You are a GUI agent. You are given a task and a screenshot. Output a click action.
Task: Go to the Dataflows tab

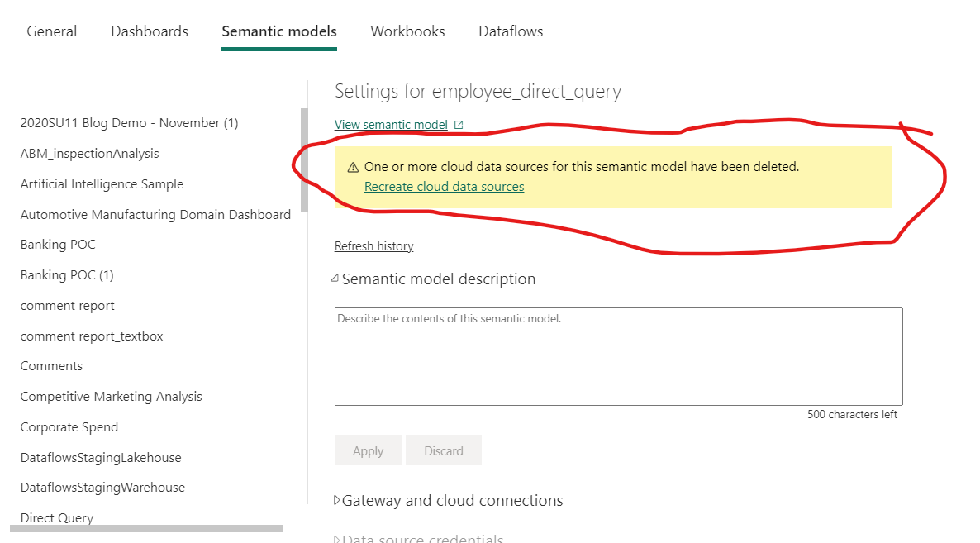[x=511, y=31]
